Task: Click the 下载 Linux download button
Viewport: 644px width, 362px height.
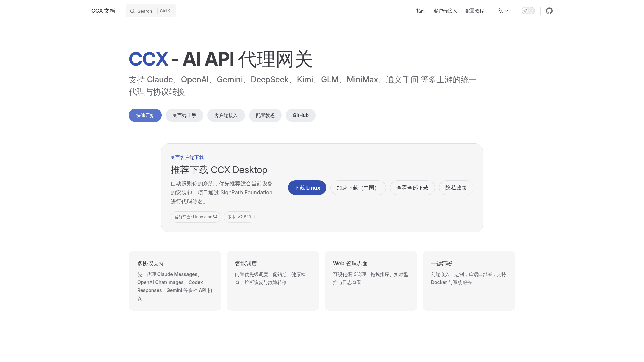Action: pyautogui.click(x=307, y=188)
